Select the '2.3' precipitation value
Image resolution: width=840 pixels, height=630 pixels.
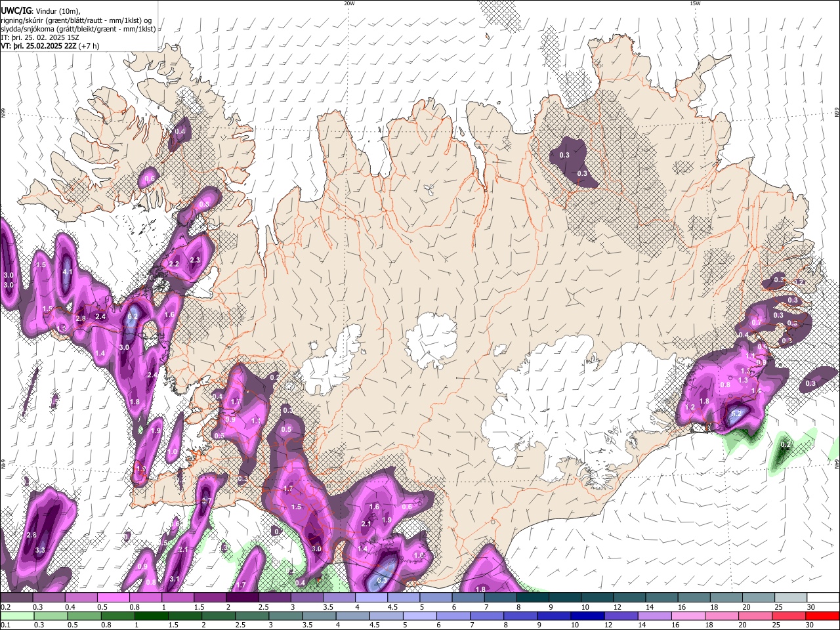point(195,260)
